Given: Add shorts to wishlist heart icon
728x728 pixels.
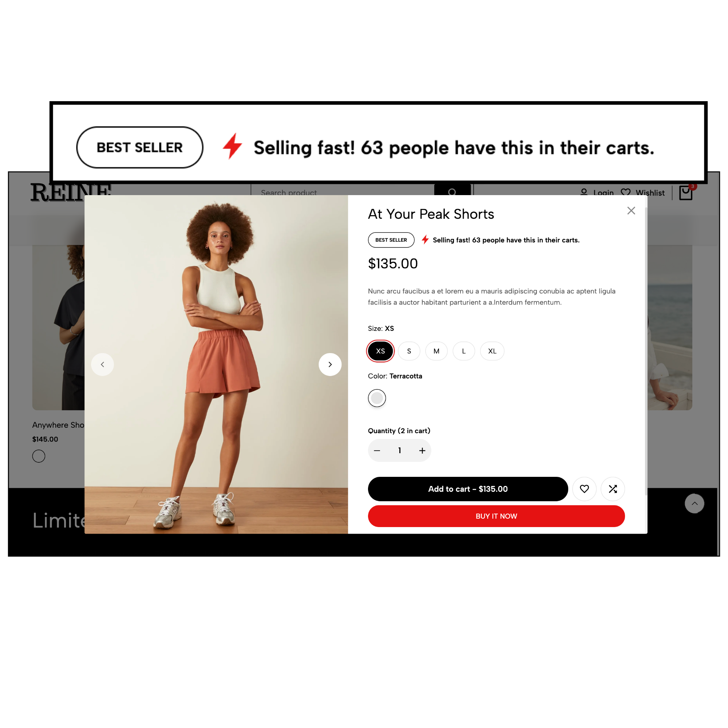Looking at the screenshot, I should pyautogui.click(x=585, y=489).
